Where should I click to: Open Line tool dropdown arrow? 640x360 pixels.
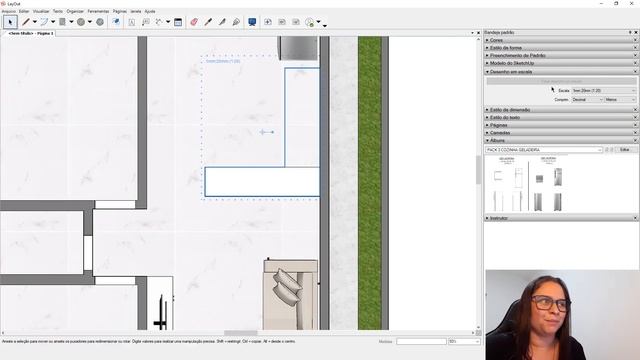tap(35, 22)
